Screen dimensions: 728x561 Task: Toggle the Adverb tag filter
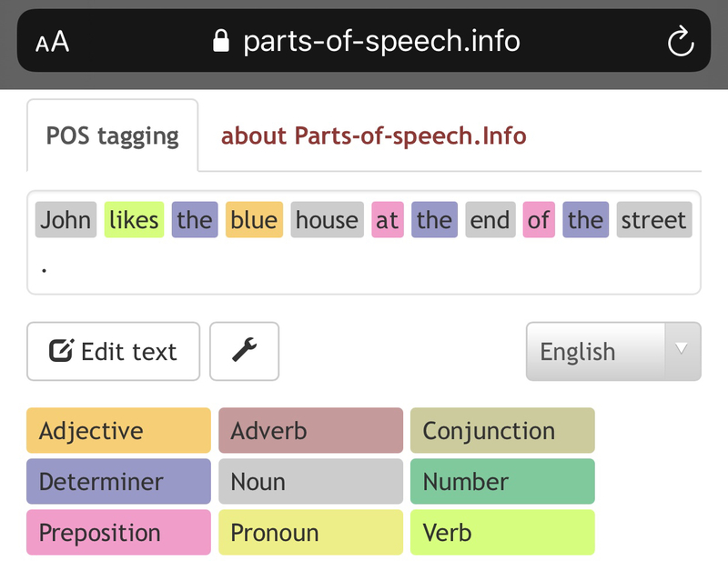point(310,431)
